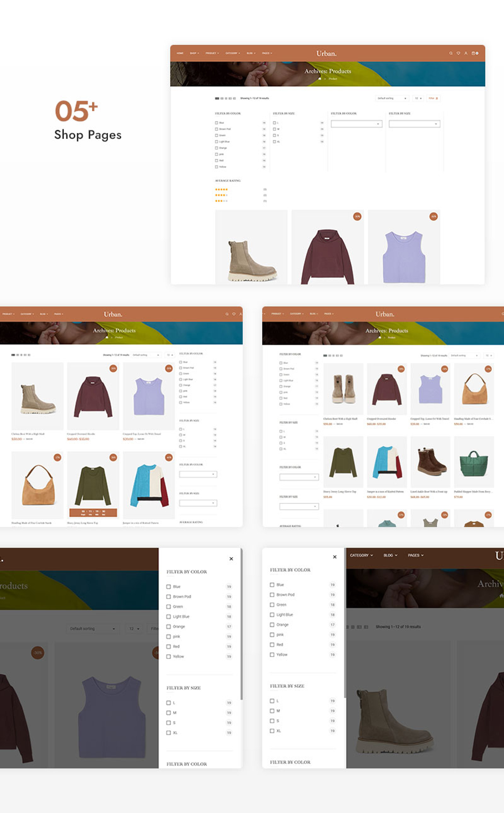Select the five-star AVERAGE RATING filter link
This screenshot has height=813, width=504.
pos(221,189)
